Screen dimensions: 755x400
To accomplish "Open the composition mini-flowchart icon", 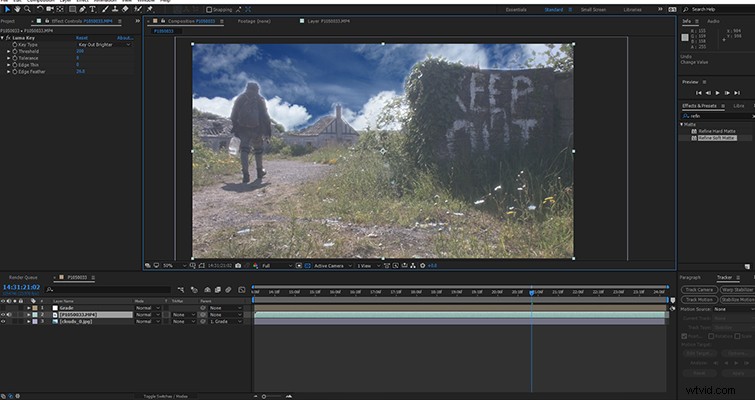I will [181, 290].
